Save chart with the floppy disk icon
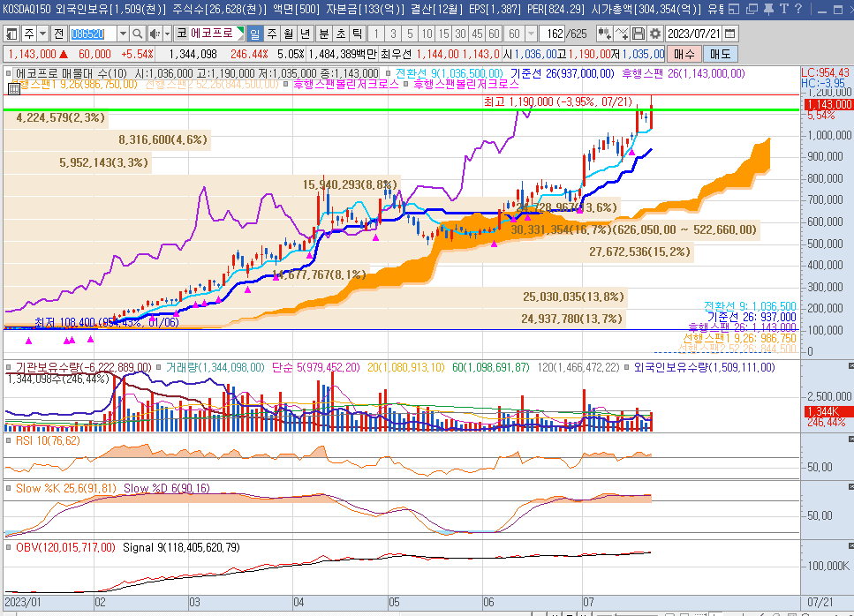 [x=639, y=34]
